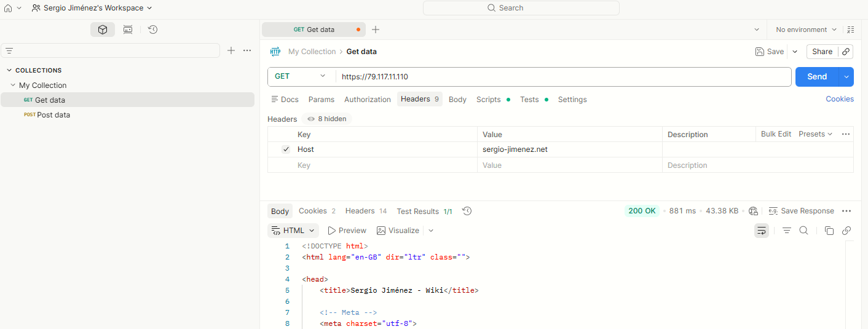
Task: Switch to the Params tab
Action: pyautogui.click(x=322, y=100)
